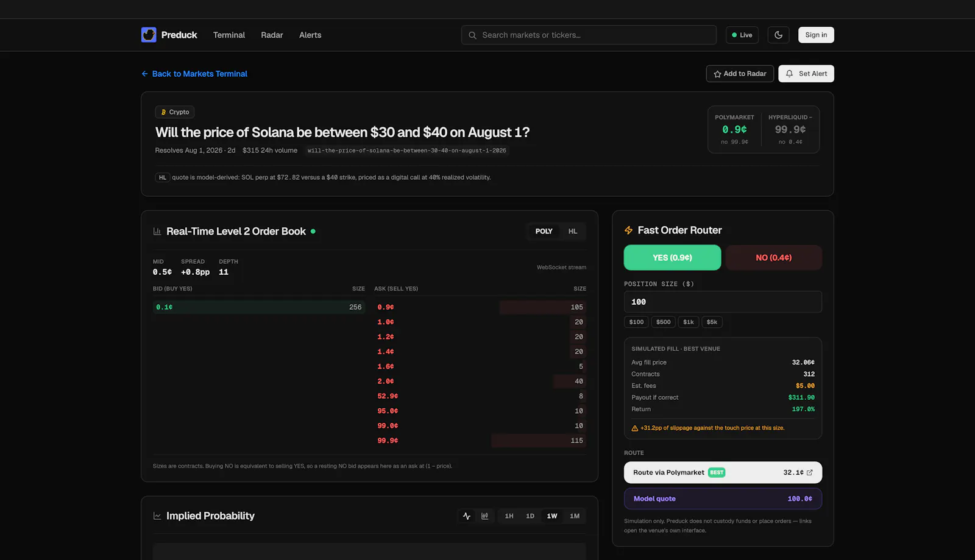
Task: Click the 99.9¢ ask row
Action: (480, 441)
